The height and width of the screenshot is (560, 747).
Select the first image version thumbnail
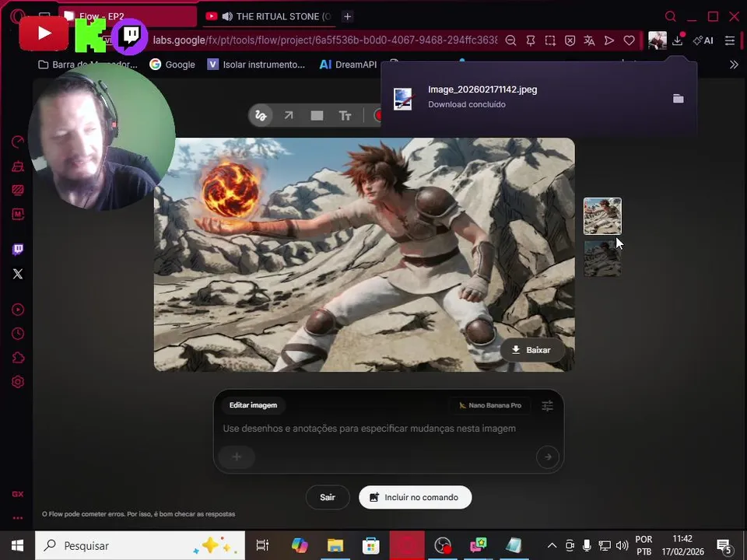coord(602,216)
